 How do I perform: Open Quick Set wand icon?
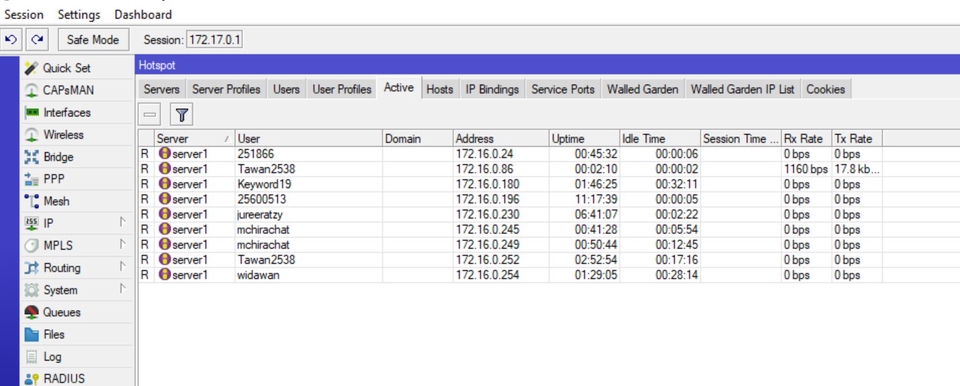point(31,68)
